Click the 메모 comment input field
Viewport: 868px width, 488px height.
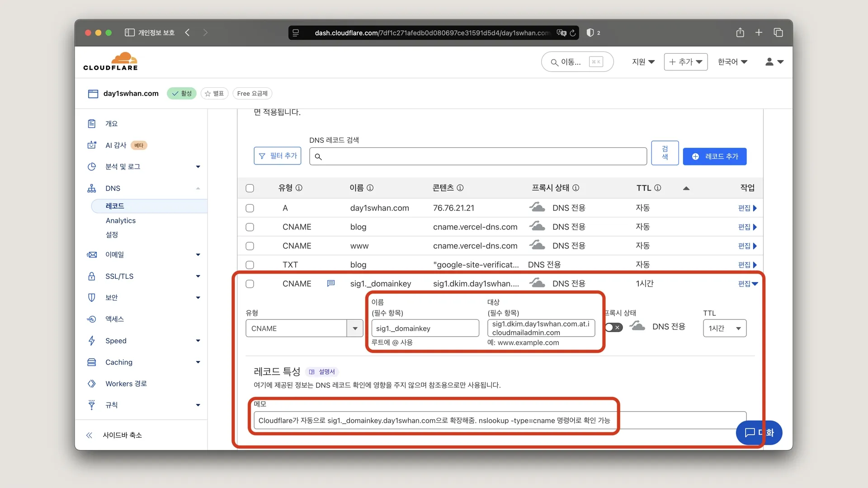pyautogui.click(x=500, y=421)
